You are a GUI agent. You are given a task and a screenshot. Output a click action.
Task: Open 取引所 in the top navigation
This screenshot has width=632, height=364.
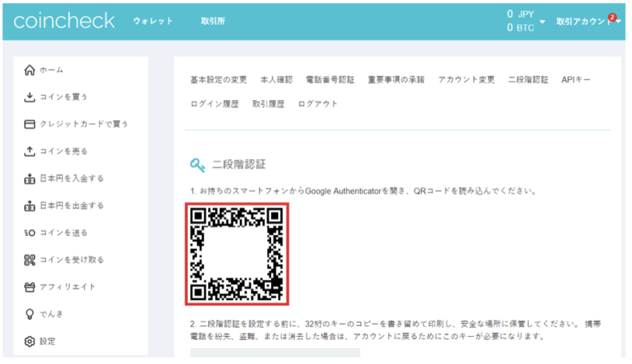[x=213, y=21]
